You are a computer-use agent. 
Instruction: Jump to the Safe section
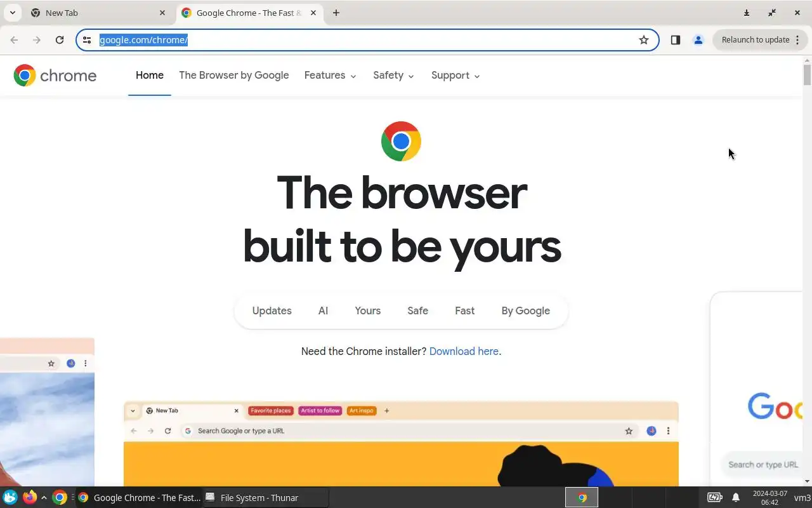click(x=417, y=311)
